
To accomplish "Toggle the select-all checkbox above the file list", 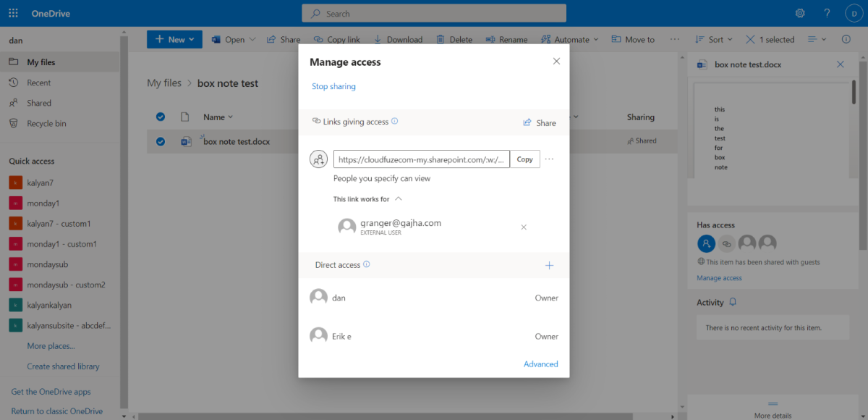I will [160, 117].
